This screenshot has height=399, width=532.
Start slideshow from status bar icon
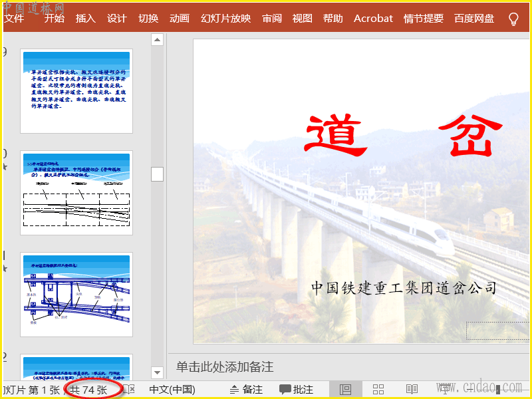(445, 389)
